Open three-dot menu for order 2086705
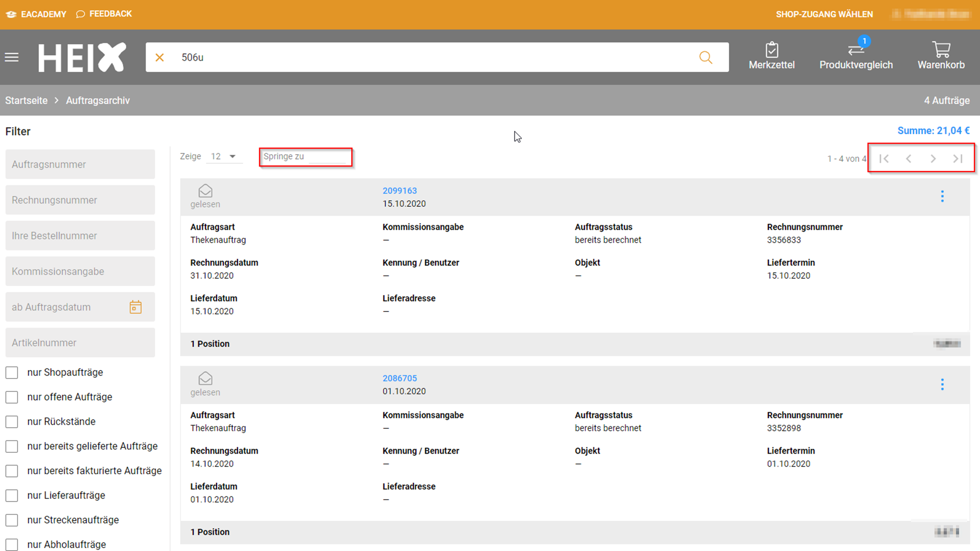Viewport: 980px width, 551px height. coord(942,384)
